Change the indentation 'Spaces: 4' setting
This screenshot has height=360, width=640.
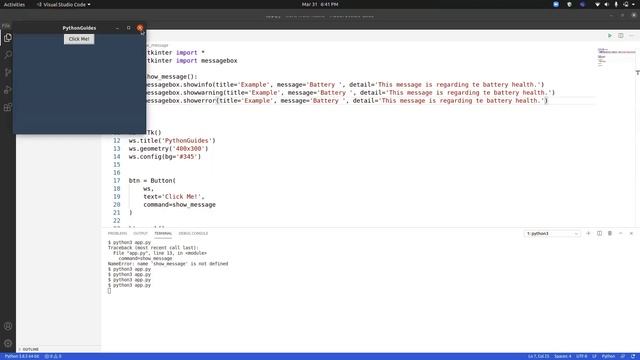pos(562,356)
